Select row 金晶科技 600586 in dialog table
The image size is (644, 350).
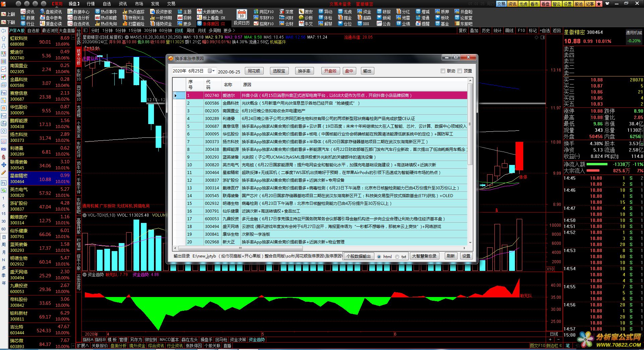[320, 103]
